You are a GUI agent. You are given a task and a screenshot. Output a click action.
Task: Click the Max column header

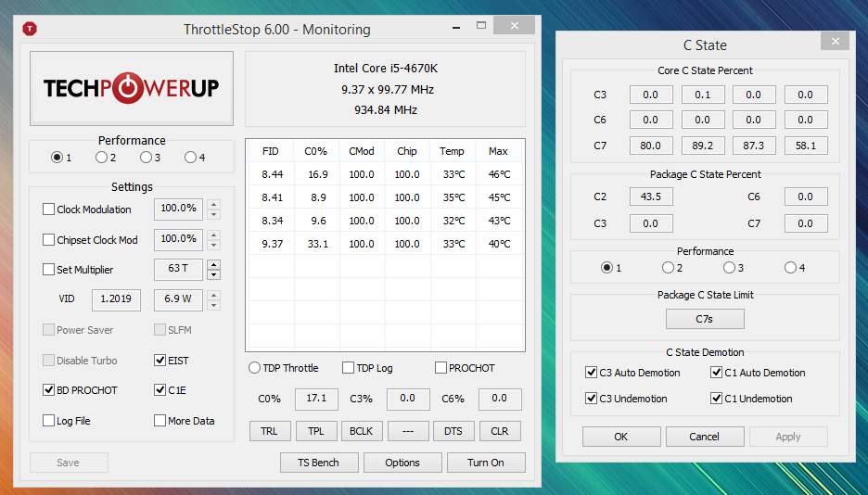(498, 151)
